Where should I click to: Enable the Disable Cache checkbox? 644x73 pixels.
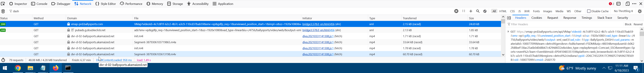tap(589, 11)
